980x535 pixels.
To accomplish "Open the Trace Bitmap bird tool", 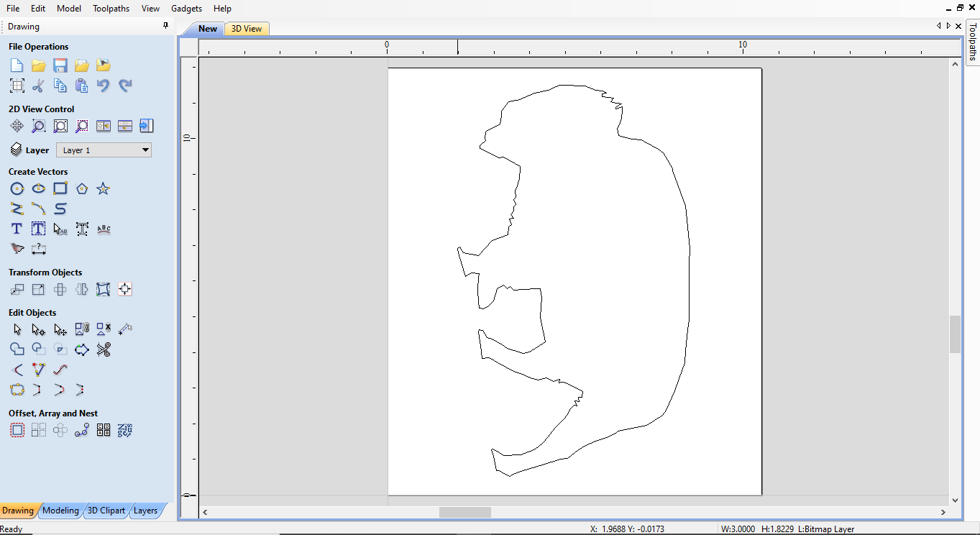I will tap(17, 249).
